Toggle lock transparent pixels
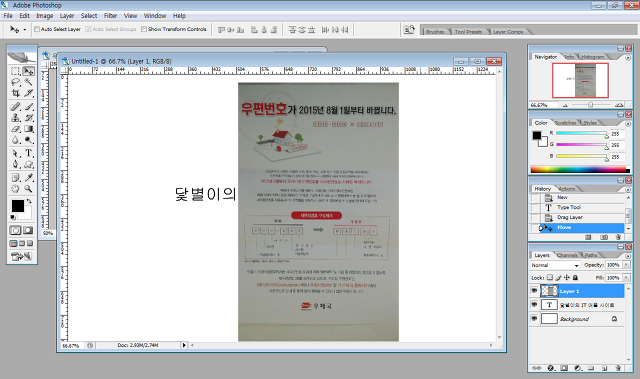Image resolution: width=640 pixels, height=379 pixels. 550,277
